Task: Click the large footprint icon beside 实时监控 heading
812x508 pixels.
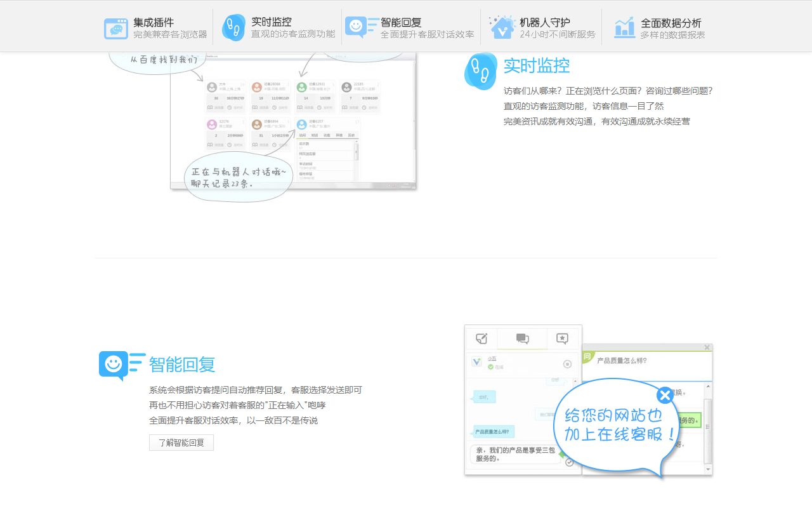Action: point(481,71)
